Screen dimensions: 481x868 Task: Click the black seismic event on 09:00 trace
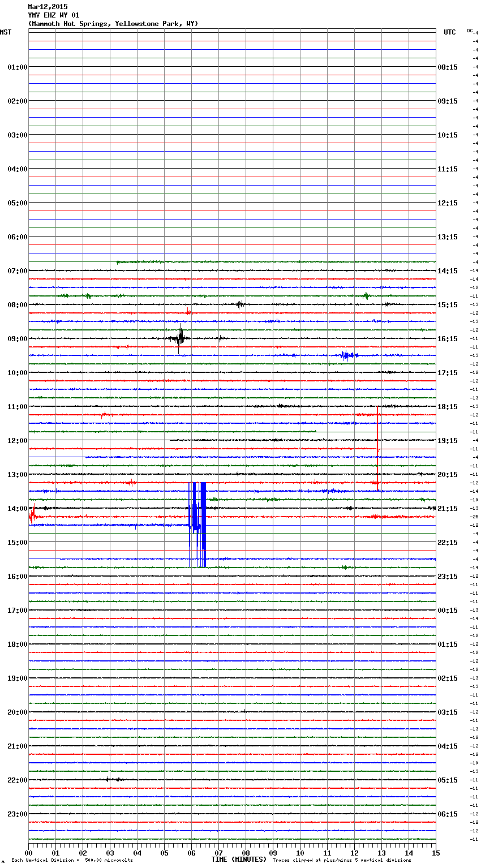point(180,338)
